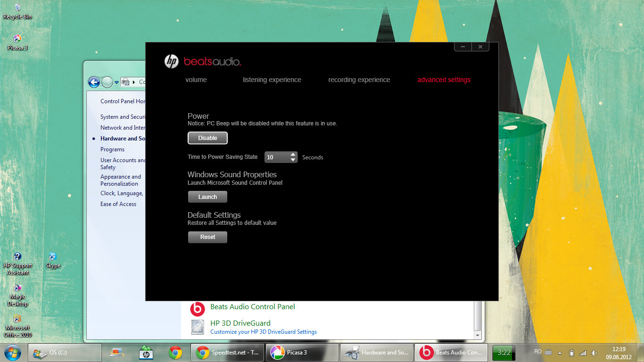Open the listening experience tab
This screenshot has height=362, width=644.
click(x=272, y=80)
